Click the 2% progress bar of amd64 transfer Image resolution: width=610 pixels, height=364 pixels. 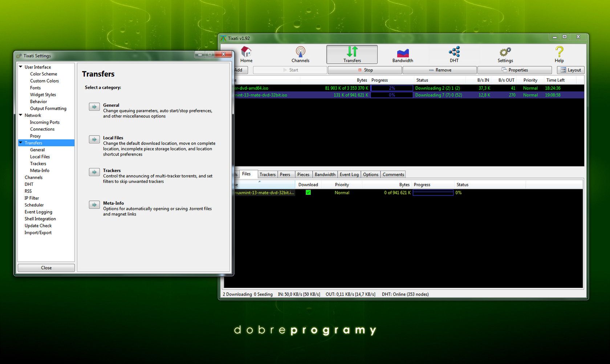[x=392, y=88]
